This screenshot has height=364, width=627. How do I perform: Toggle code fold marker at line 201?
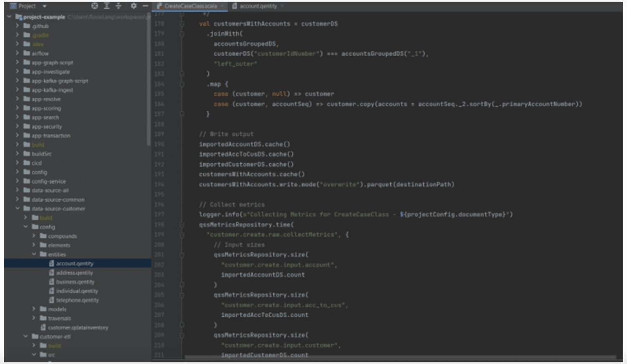pos(182,255)
